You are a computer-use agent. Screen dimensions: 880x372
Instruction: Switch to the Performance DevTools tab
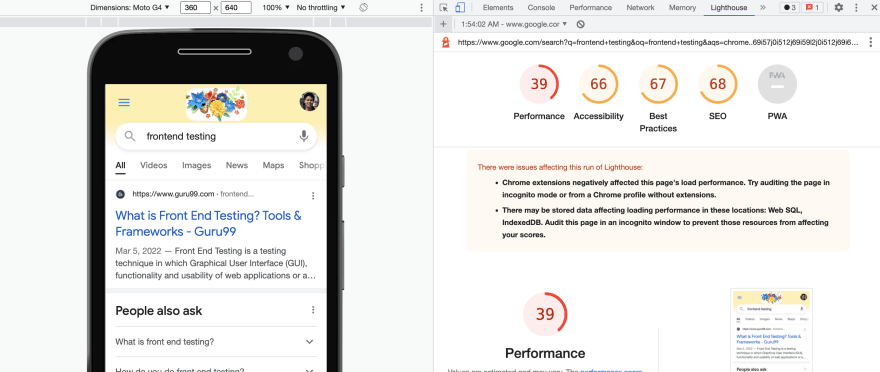pos(589,8)
